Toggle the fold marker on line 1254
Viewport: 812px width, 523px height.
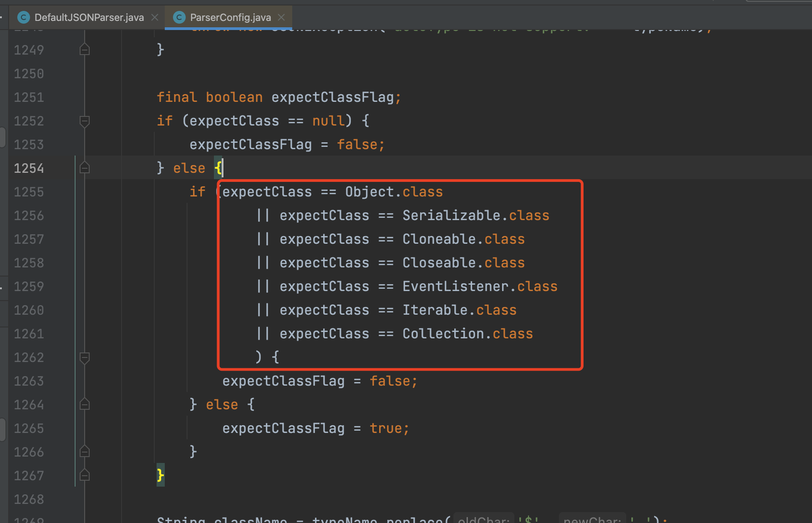pyautogui.click(x=85, y=168)
